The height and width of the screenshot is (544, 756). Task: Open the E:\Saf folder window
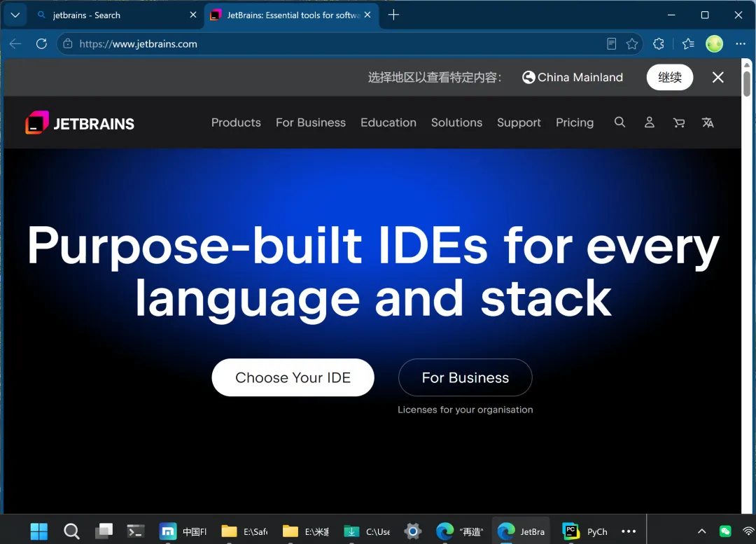point(244,531)
